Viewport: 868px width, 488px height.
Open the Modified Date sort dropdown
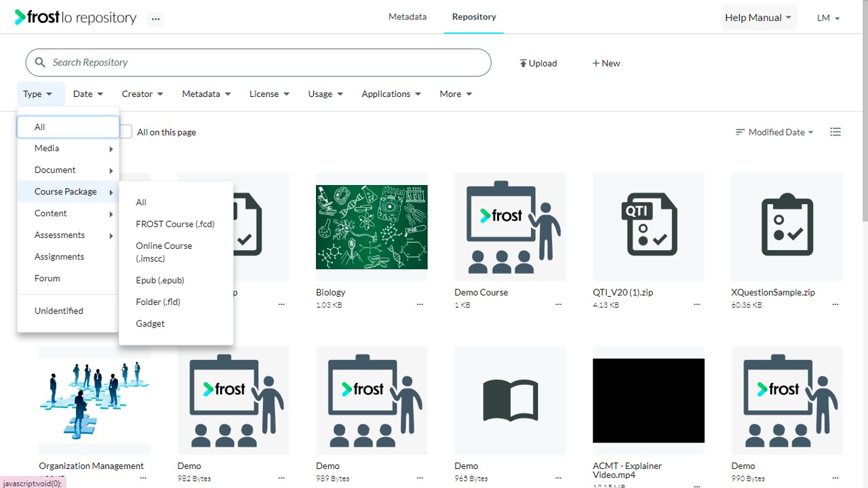click(x=774, y=132)
